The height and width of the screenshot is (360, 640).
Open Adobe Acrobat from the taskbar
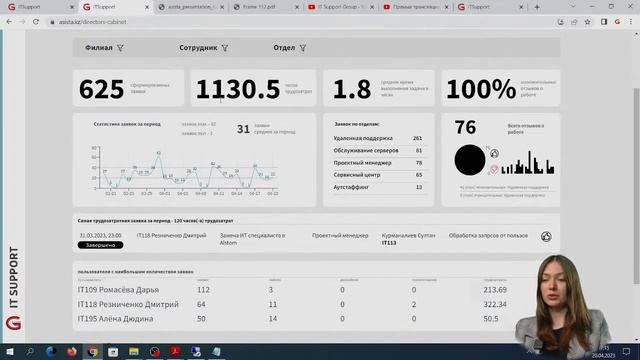176,351
